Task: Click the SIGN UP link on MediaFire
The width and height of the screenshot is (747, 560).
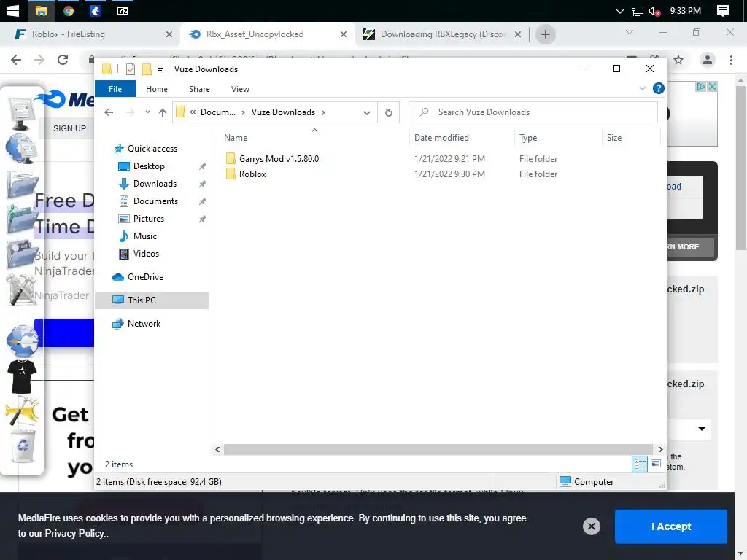Action: click(69, 128)
